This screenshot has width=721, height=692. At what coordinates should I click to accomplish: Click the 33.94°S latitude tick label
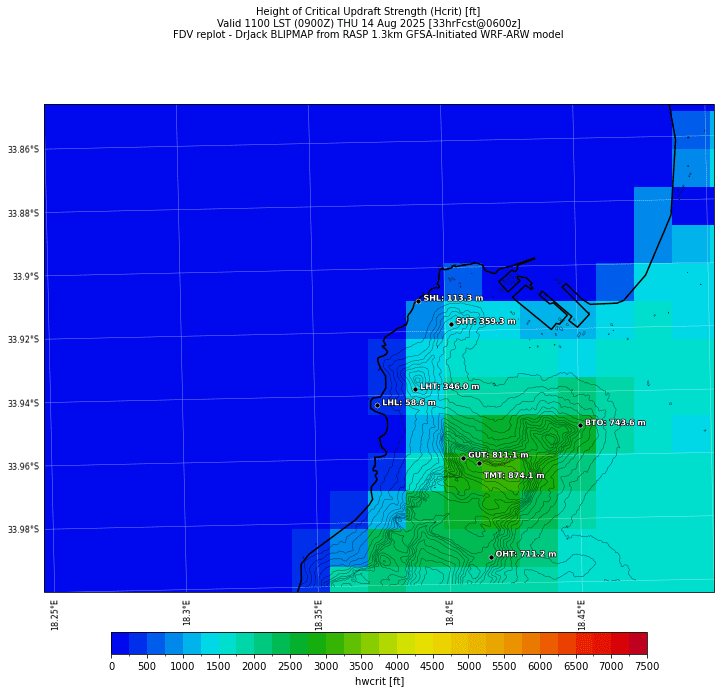point(23,403)
